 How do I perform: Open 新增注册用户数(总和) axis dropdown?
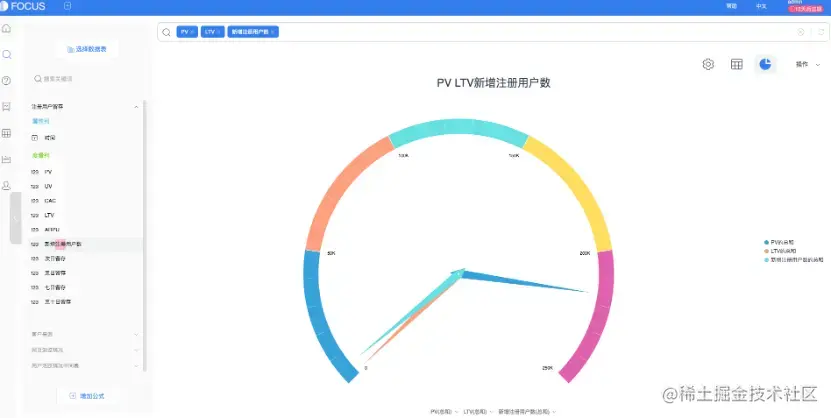point(527,412)
